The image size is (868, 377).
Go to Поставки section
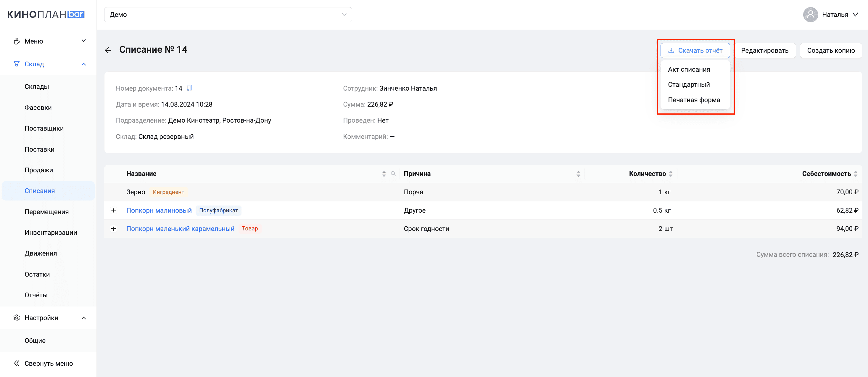coord(39,149)
